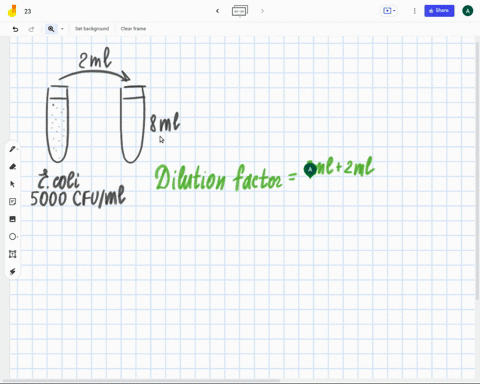
Task: Pick the Circle shape tool
Action: click(12, 237)
